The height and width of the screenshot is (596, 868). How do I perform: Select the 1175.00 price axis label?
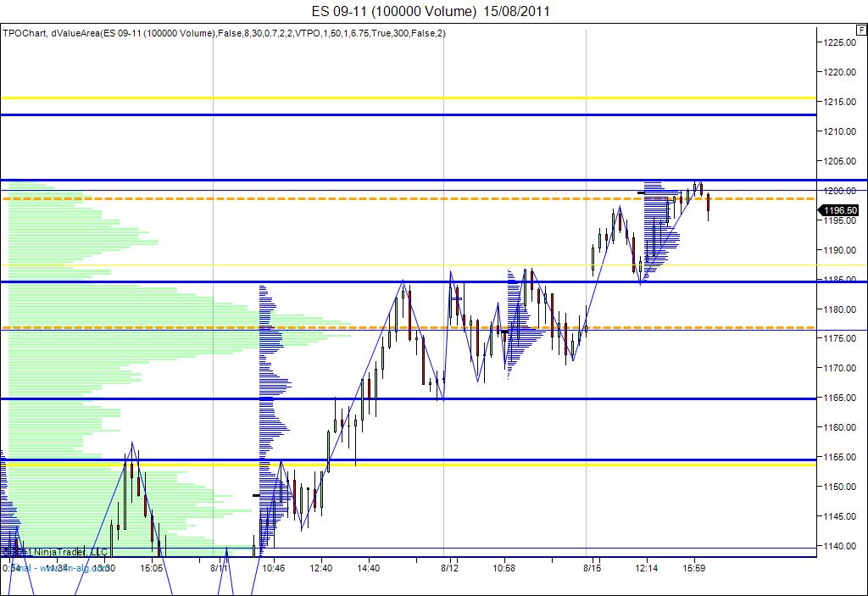[840, 338]
